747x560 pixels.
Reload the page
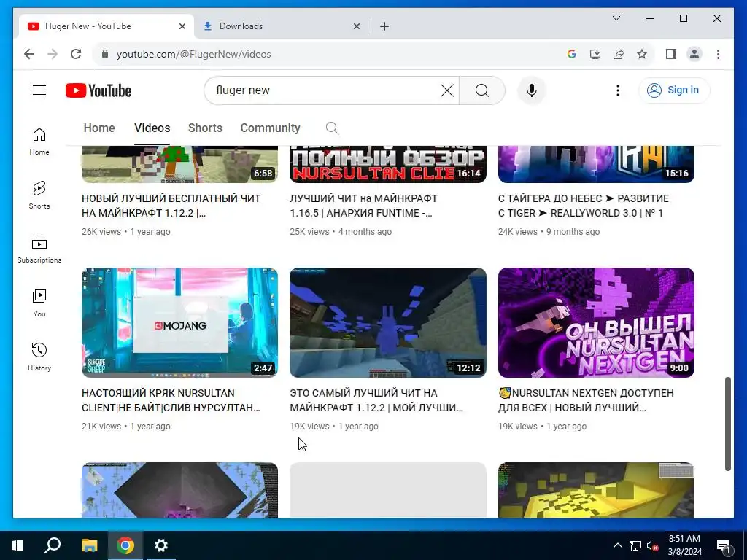(x=76, y=54)
